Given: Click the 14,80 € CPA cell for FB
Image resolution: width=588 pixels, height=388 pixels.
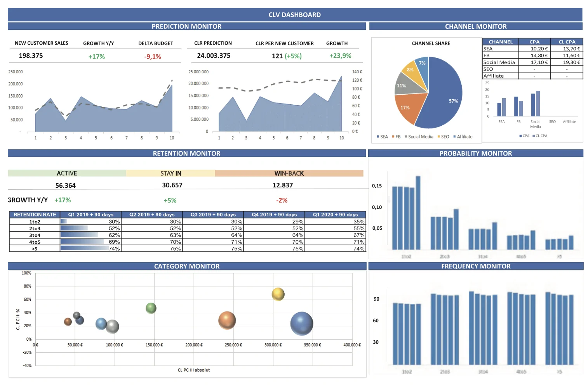Looking at the screenshot, I should click(x=534, y=55).
